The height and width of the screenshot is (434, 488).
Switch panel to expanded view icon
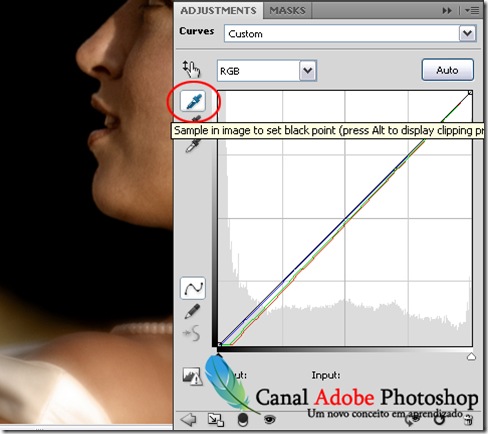216,420
